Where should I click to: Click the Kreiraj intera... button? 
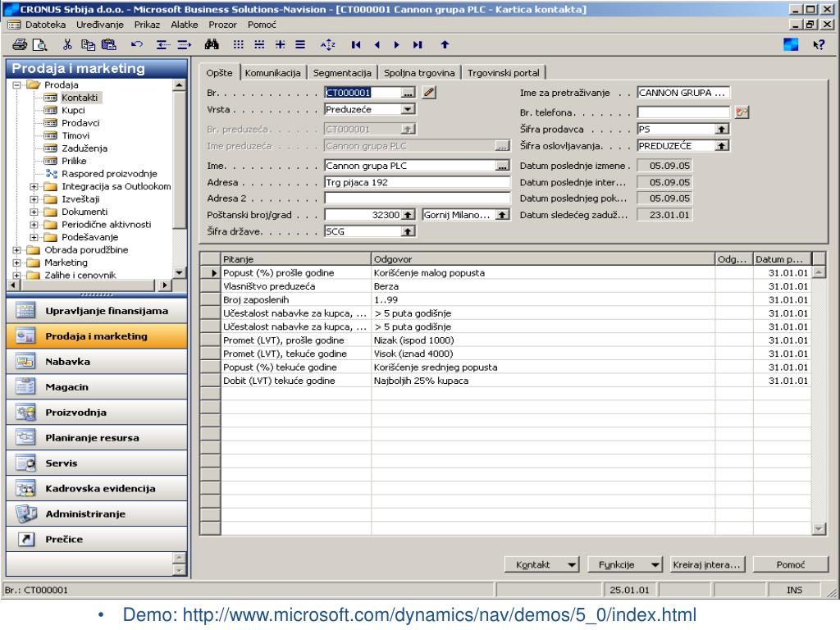point(707,564)
